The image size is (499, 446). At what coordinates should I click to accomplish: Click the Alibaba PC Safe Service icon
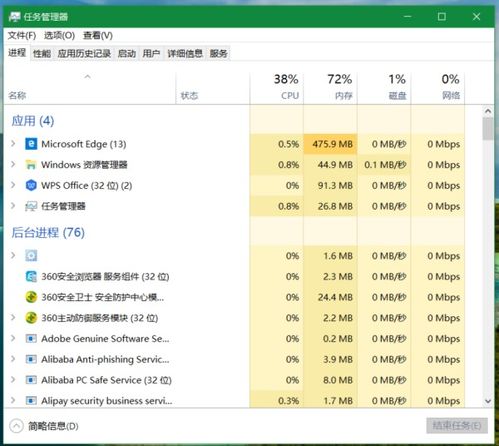31,380
